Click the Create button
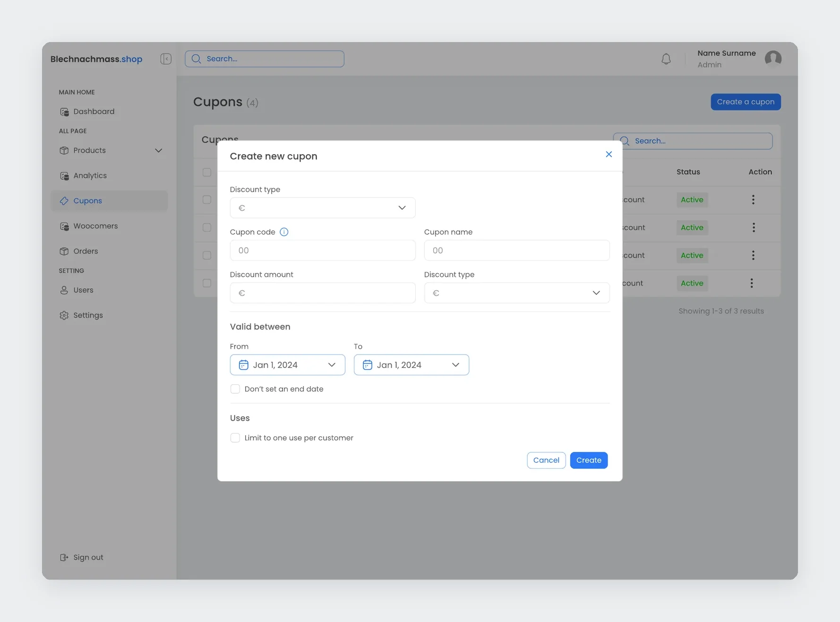840x622 pixels. click(x=589, y=460)
